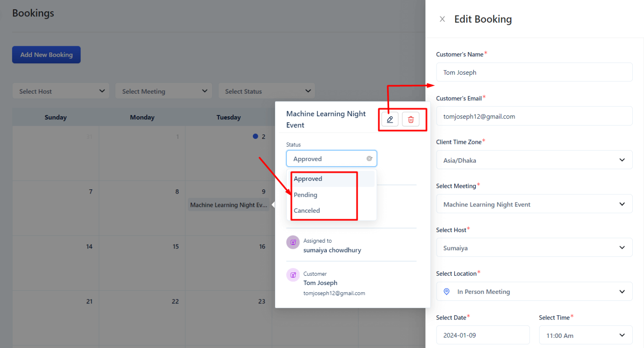Click the blue event dot on Tuesday the 2nd

pyautogui.click(x=255, y=136)
